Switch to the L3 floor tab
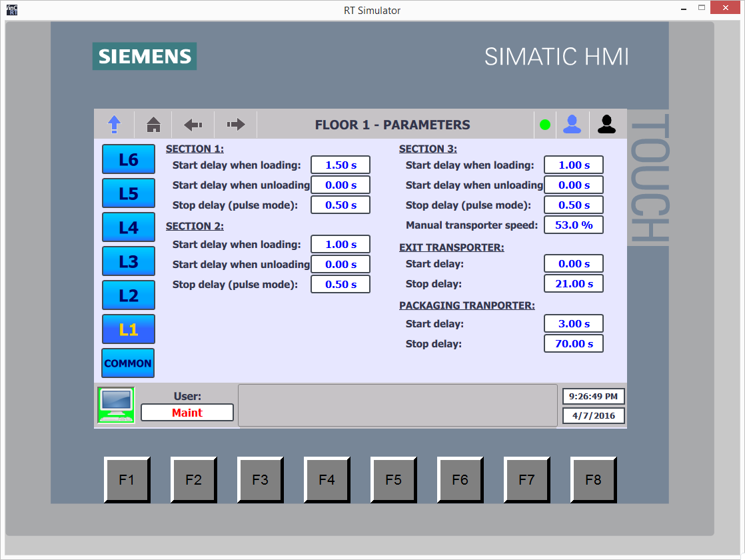745x560 pixels. coord(129,261)
